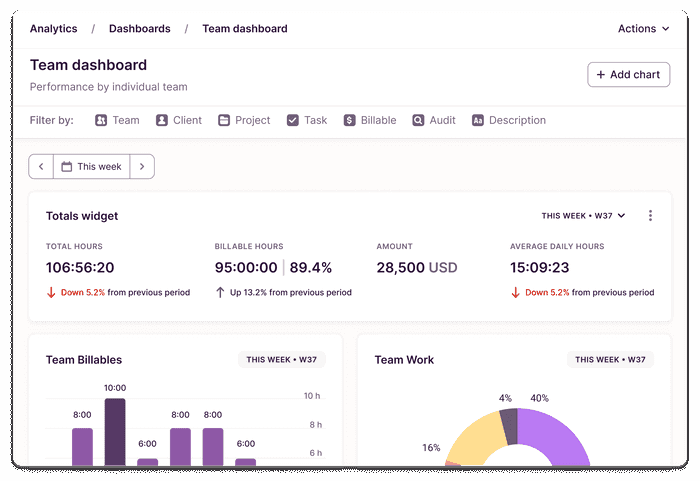
Task: Click the plus icon on Add chart
Action: [x=601, y=75]
